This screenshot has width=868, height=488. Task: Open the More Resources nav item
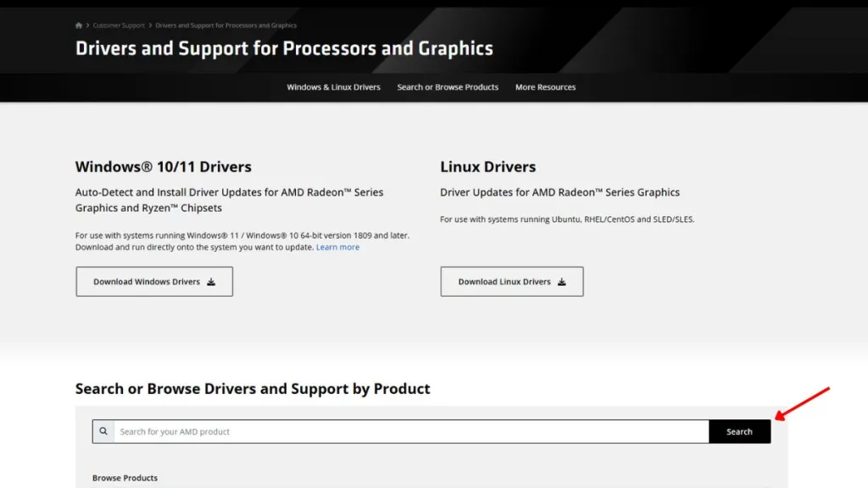point(545,87)
